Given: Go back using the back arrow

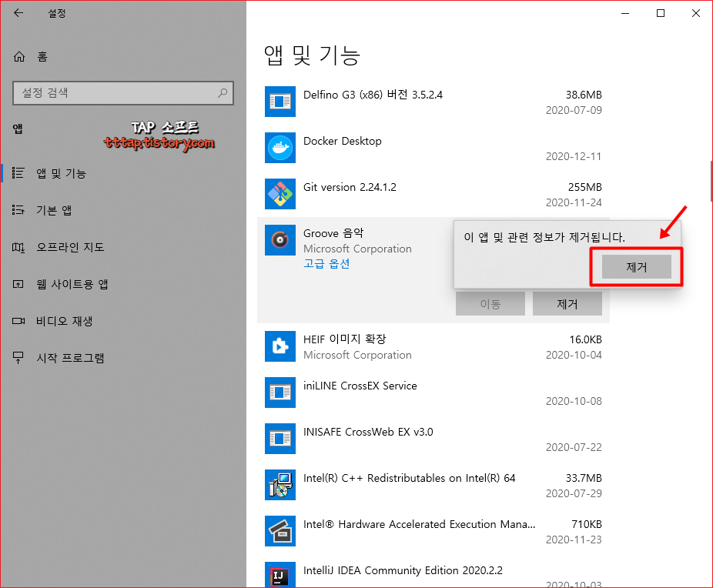Looking at the screenshot, I should click(x=18, y=13).
